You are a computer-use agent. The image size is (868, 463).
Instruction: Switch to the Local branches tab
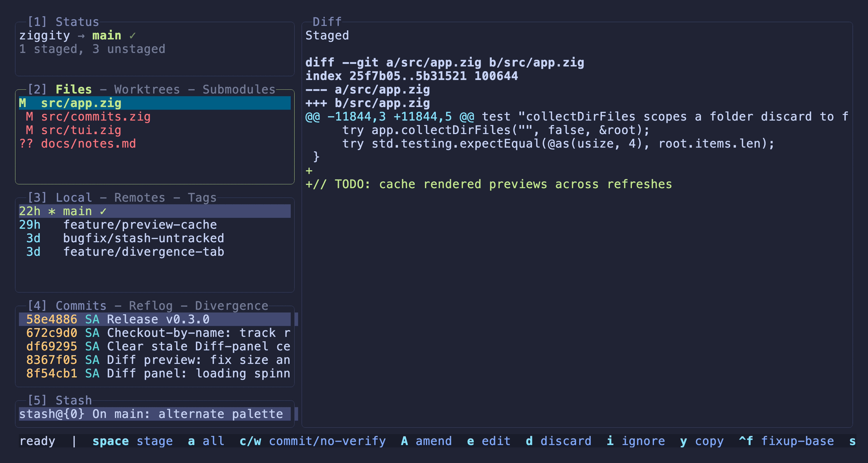[x=73, y=197]
